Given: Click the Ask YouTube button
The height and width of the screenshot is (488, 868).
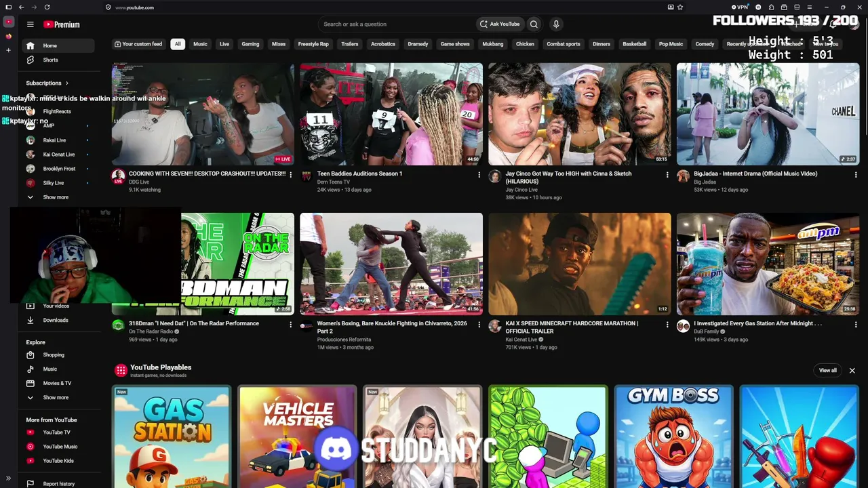Looking at the screenshot, I should click(500, 24).
